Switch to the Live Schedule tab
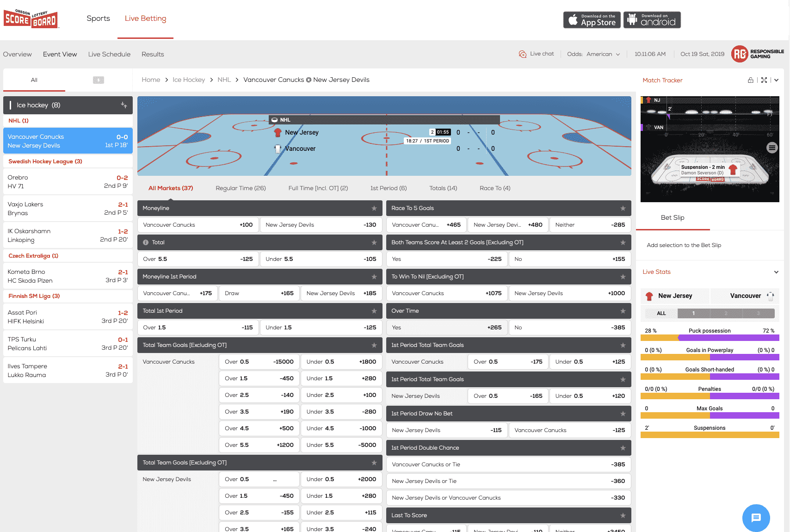 coord(109,54)
